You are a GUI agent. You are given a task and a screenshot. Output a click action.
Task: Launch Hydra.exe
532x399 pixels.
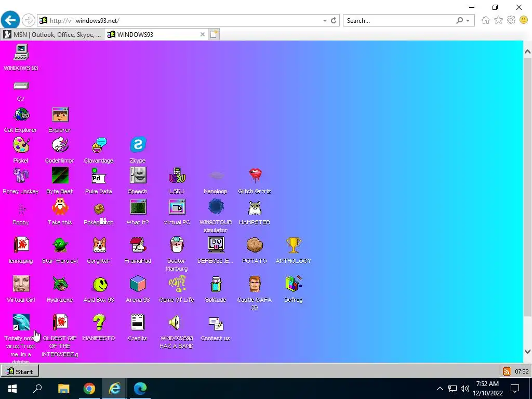(60, 284)
